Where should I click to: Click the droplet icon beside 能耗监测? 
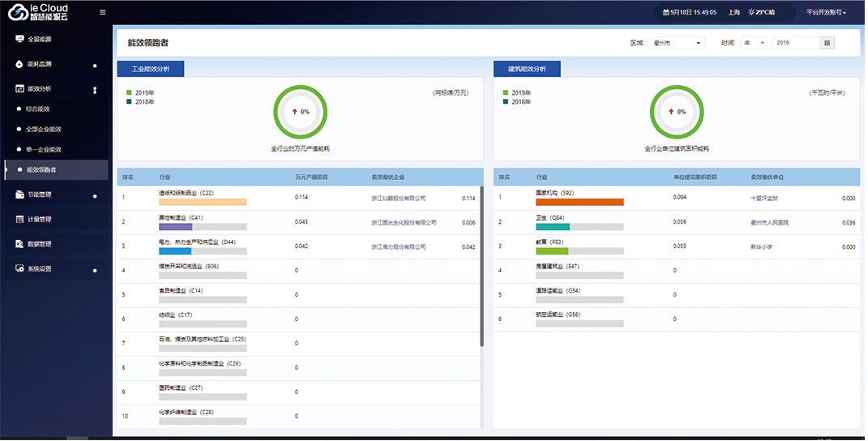pyautogui.click(x=20, y=64)
